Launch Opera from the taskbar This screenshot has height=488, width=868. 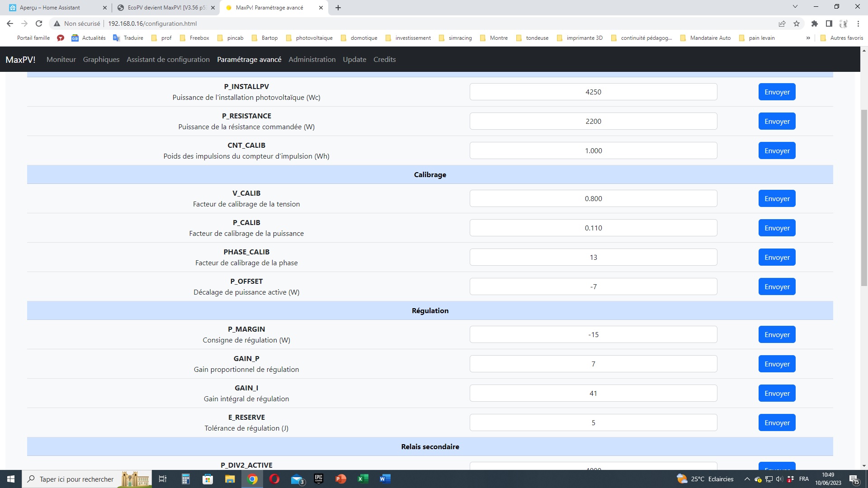[274, 479]
